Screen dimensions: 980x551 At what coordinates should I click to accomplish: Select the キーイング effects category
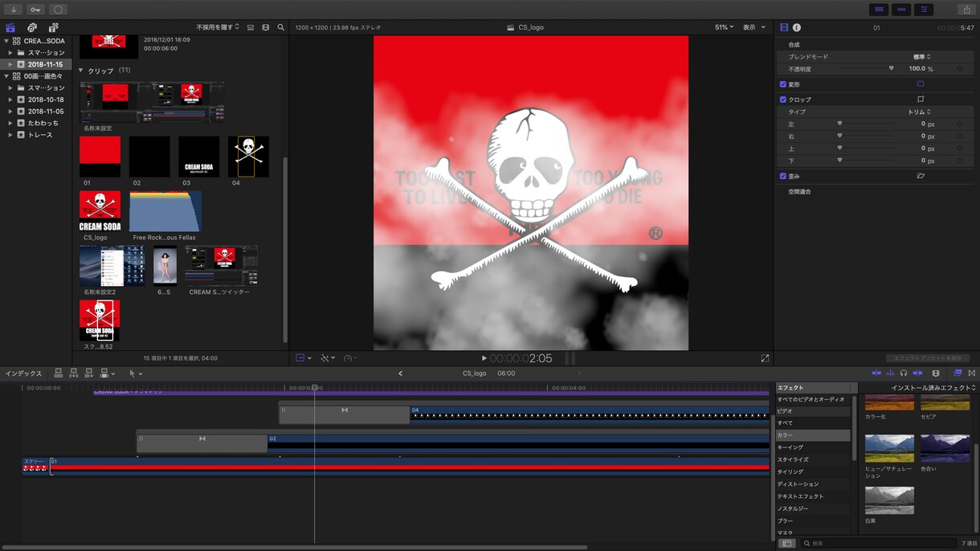813,447
